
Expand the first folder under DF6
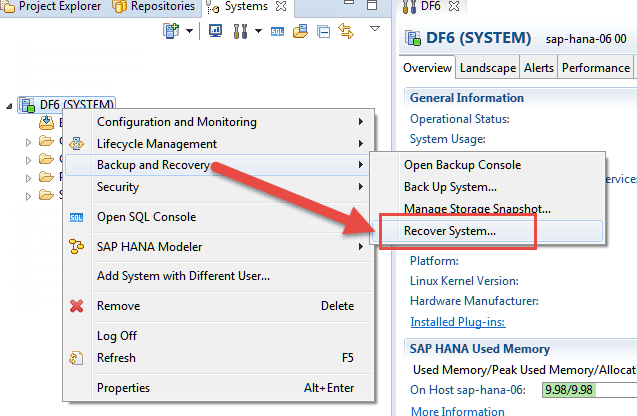[28, 142]
